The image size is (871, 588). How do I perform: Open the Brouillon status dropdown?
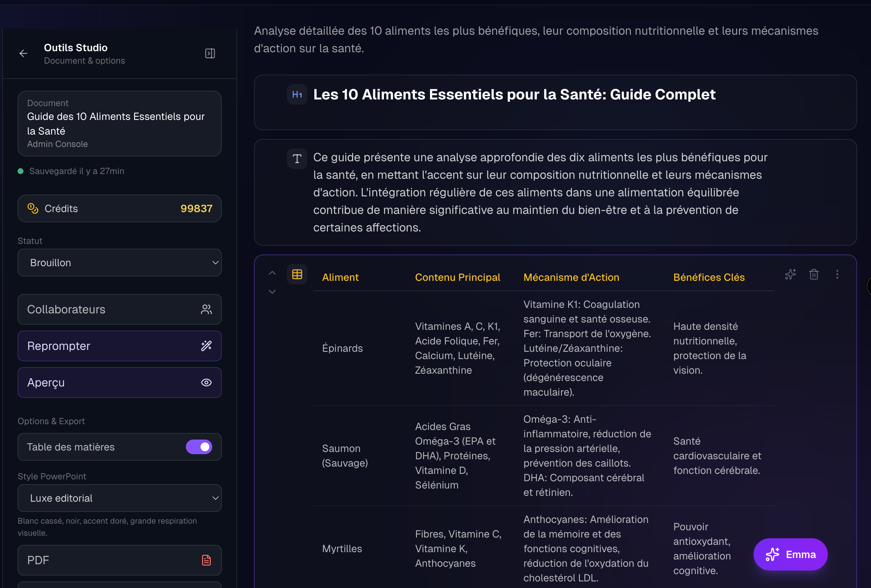119,263
